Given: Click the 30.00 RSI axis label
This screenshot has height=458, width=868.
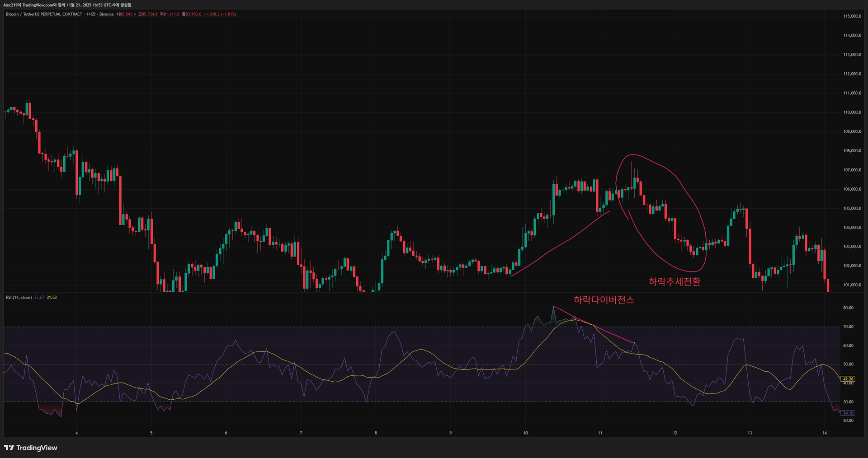Looking at the screenshot, I should [848, 402].
